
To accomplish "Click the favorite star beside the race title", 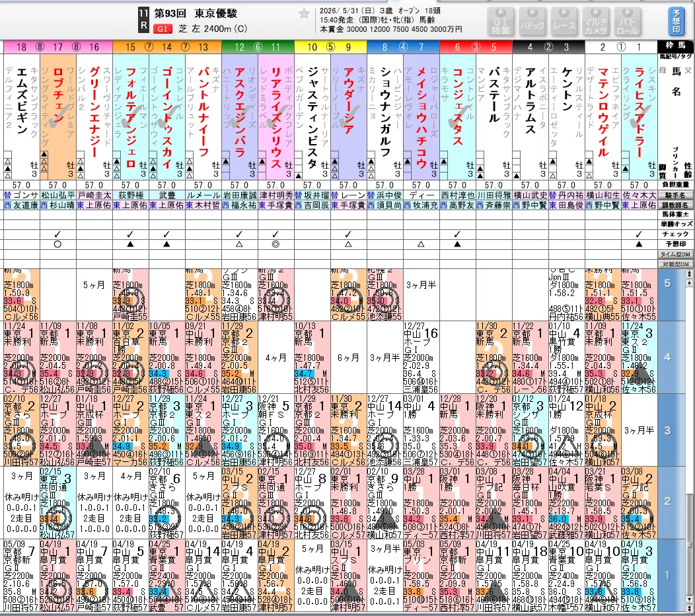I will point(304,14).
